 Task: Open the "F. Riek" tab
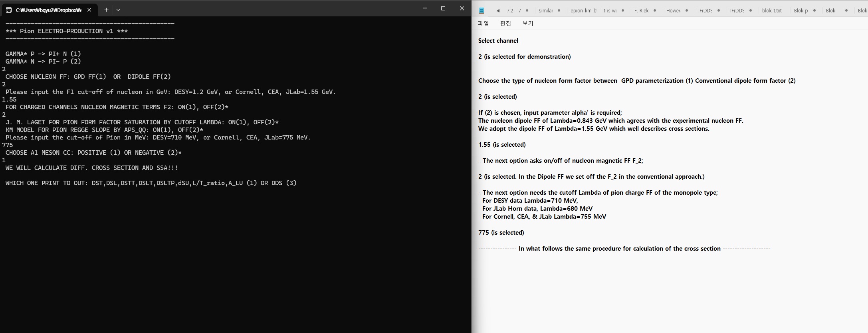[x=641, y=11]
